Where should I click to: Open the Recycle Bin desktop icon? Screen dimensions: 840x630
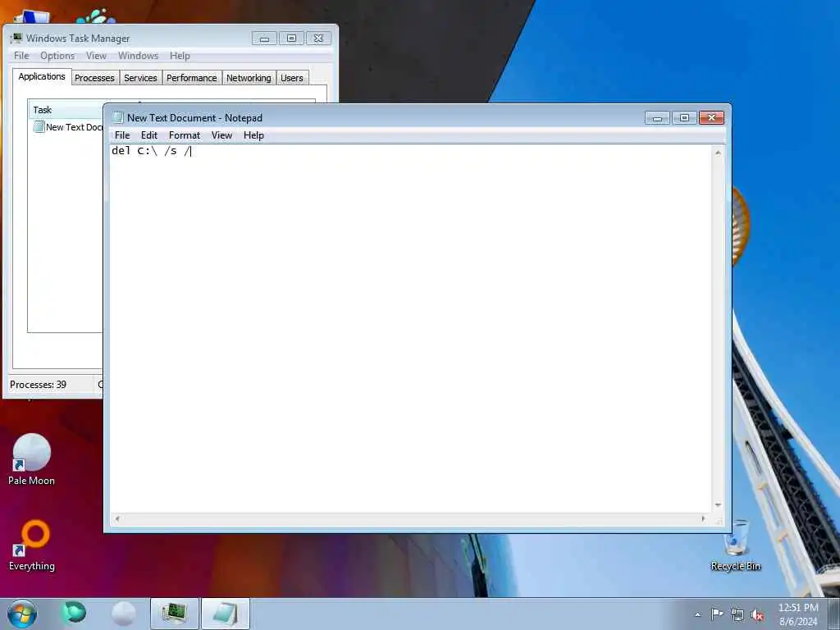[736, 546]
